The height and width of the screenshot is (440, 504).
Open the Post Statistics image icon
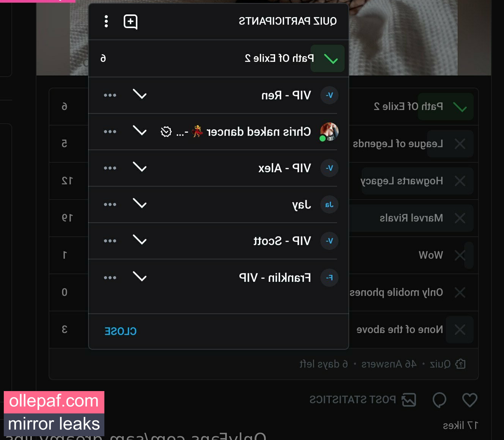click(x=409, y=400)
